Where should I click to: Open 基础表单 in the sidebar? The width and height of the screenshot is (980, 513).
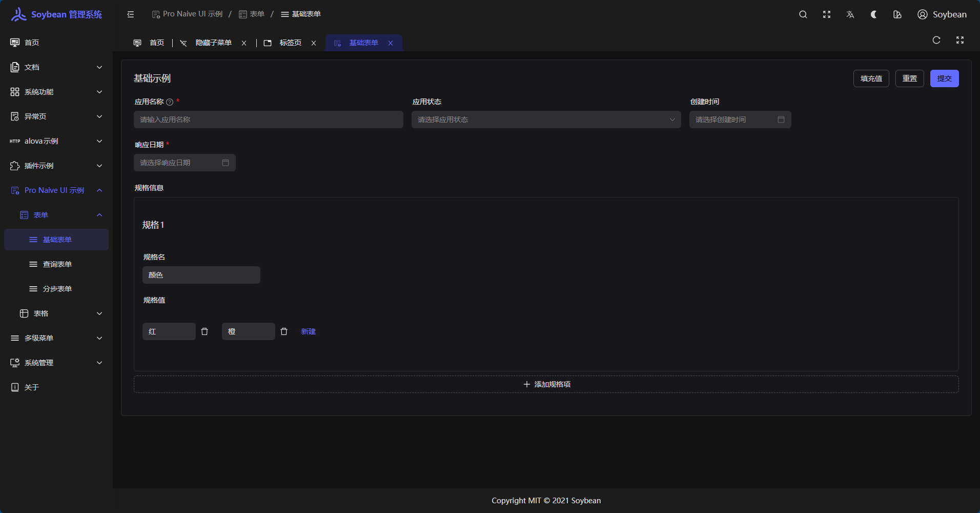coord(56,240)
